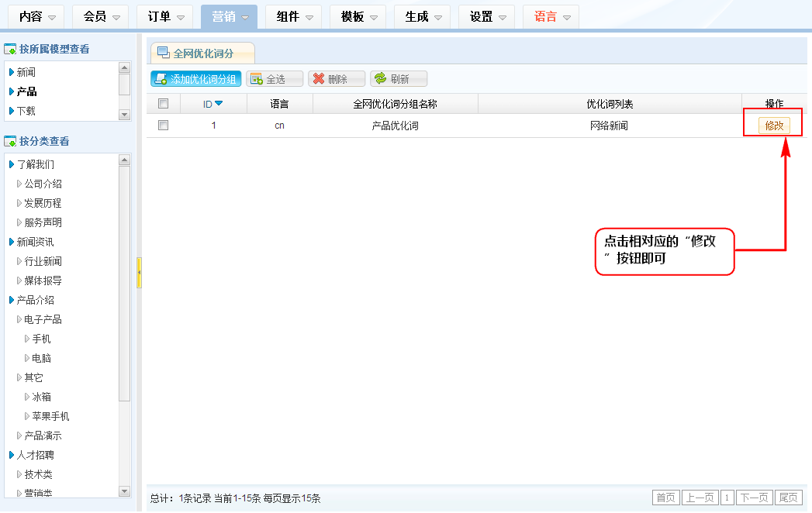This screenshot has height=513, width=812.
Task: Click the blue ID column sort arrow
Action: [219, 104]
